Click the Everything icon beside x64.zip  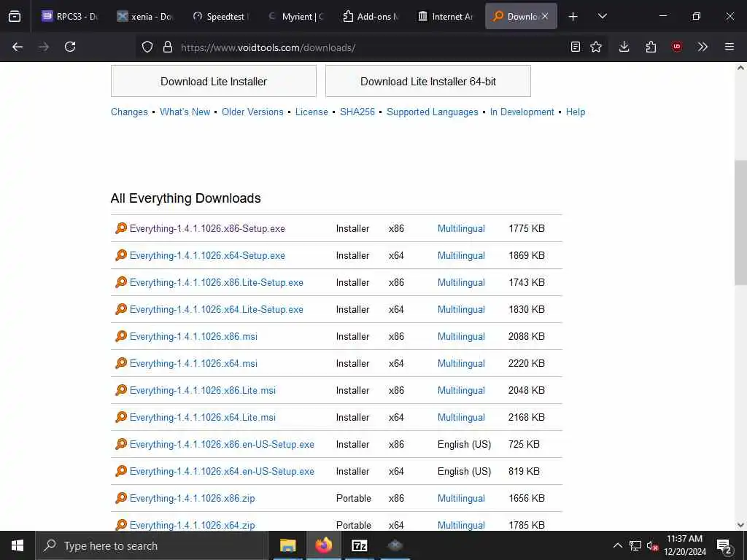[121, 525]
